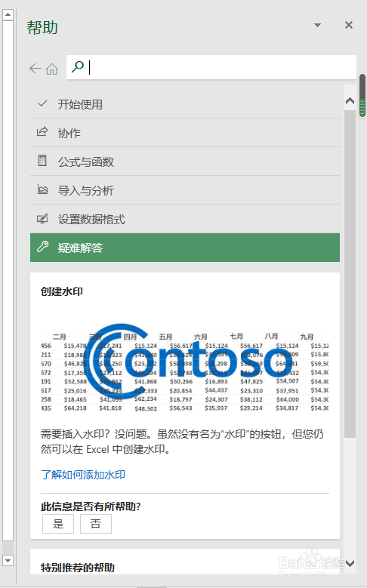Open the 了解如何添加水印 link
The image size is (367, 588).
83,475
